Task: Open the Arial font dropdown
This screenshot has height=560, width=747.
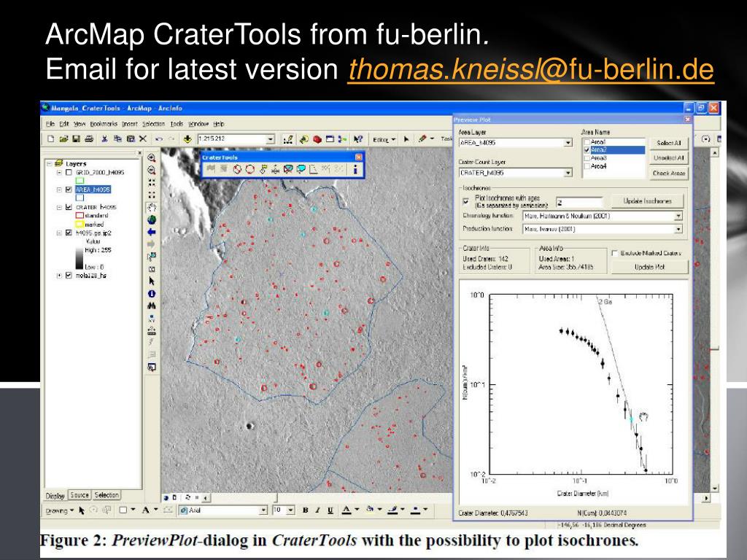Action: (x=263, y=510)
